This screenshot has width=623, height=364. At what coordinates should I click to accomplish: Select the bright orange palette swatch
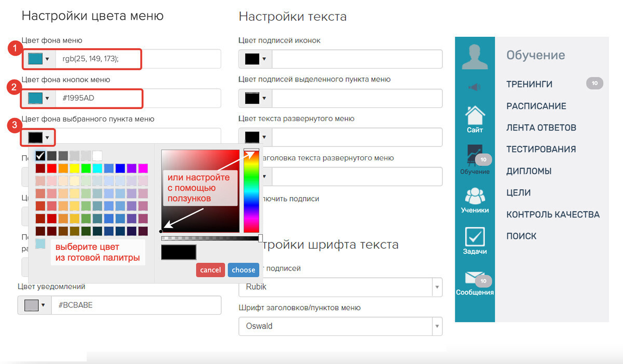pos(63,168)
